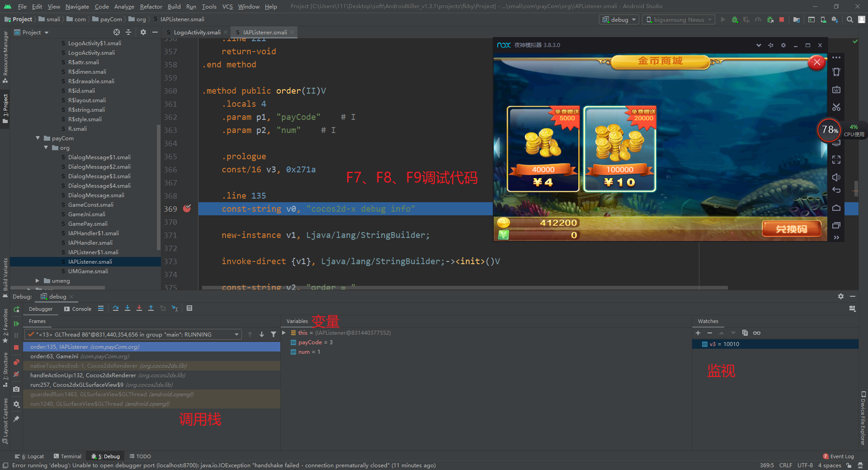Open Nox emulator settings gear icon
This screenshot has width=868, height=470.
(783, 45)
